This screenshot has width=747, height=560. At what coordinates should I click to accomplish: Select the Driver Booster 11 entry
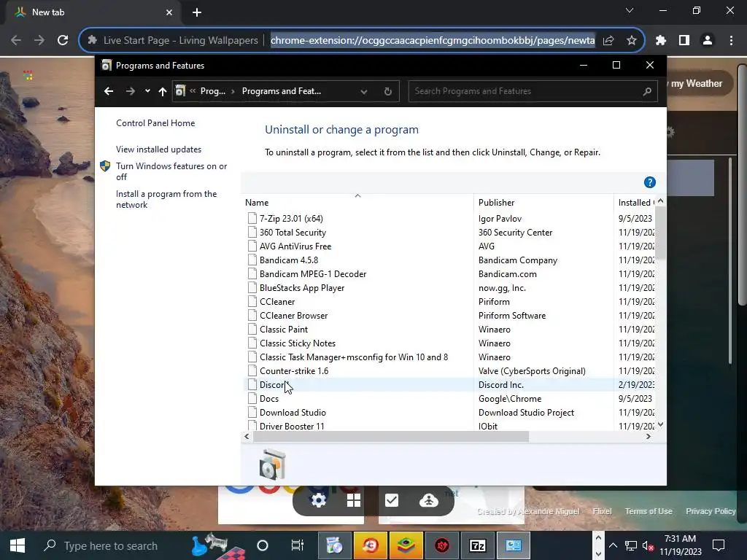[x=292, y=426]
